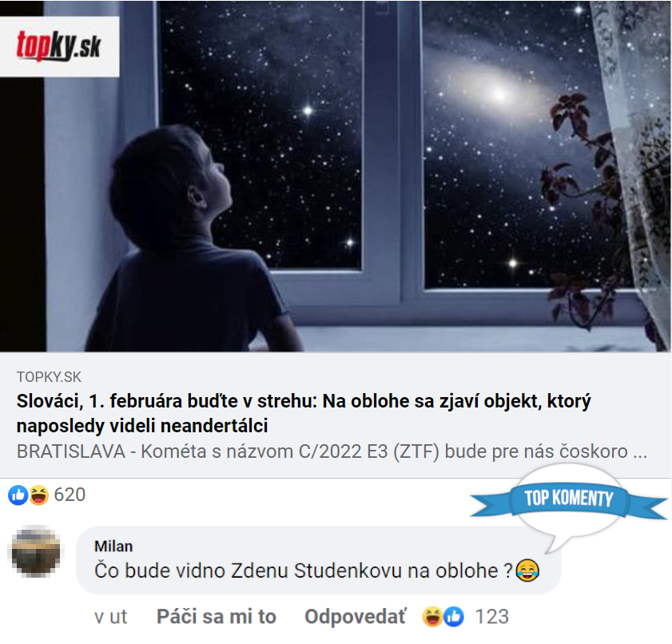Reply to Milan via 'Odpovedať'
Viewport: 672px width, 644px height.
point(356,617)
